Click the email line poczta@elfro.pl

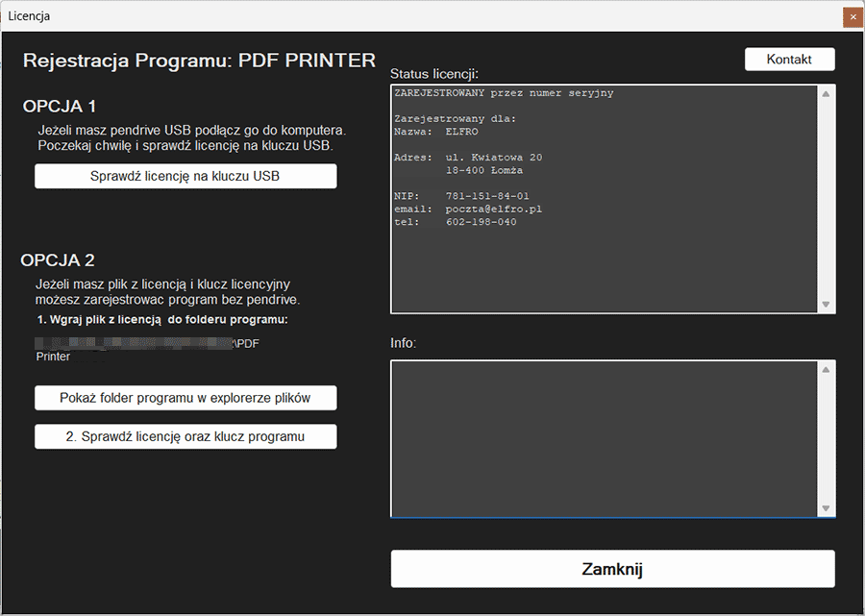494,209
